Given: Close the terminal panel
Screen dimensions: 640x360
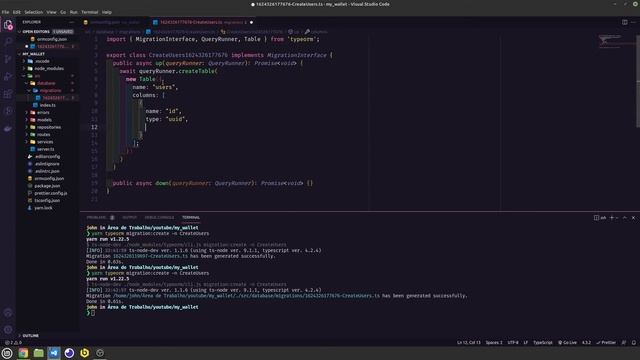Looking at the screenshot, I should 633,218.
